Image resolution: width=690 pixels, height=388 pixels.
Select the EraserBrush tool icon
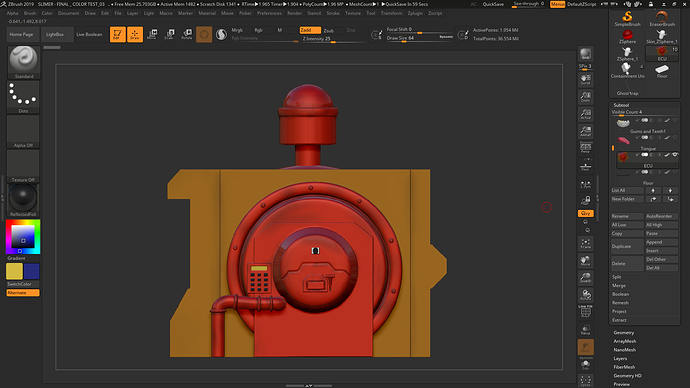tap(662, 18)
